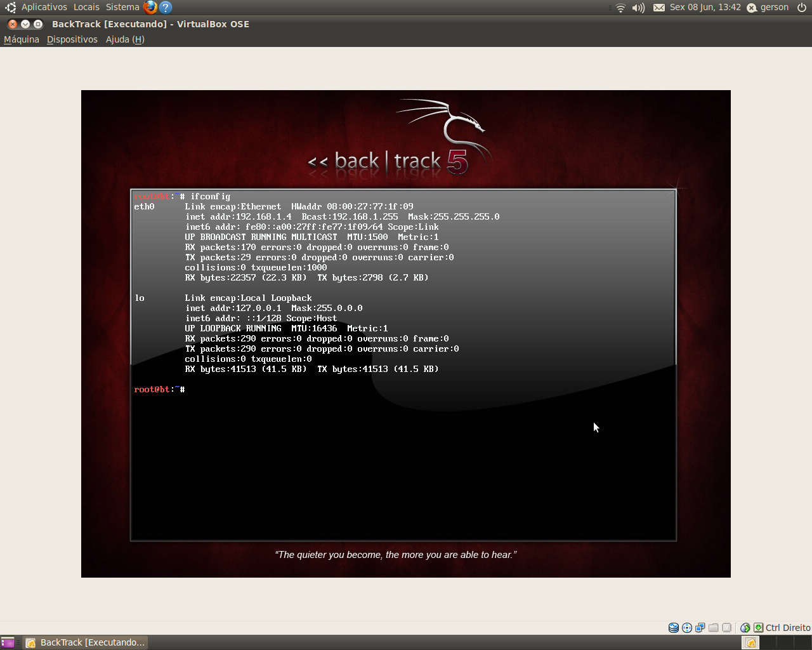The width and height of the screenshot is (812, 650).
Task: Click second workspace in the switcher
Action: click(x=768, y=642)
